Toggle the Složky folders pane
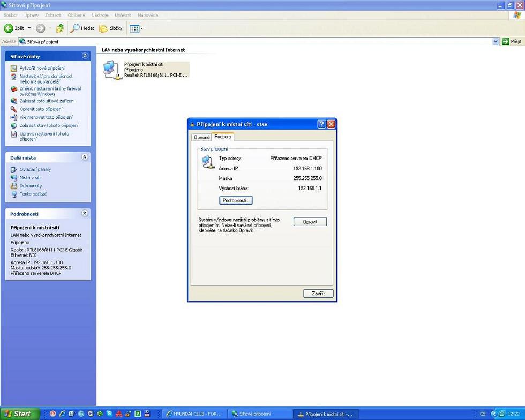The image size is (525, 420). point(111,28)
